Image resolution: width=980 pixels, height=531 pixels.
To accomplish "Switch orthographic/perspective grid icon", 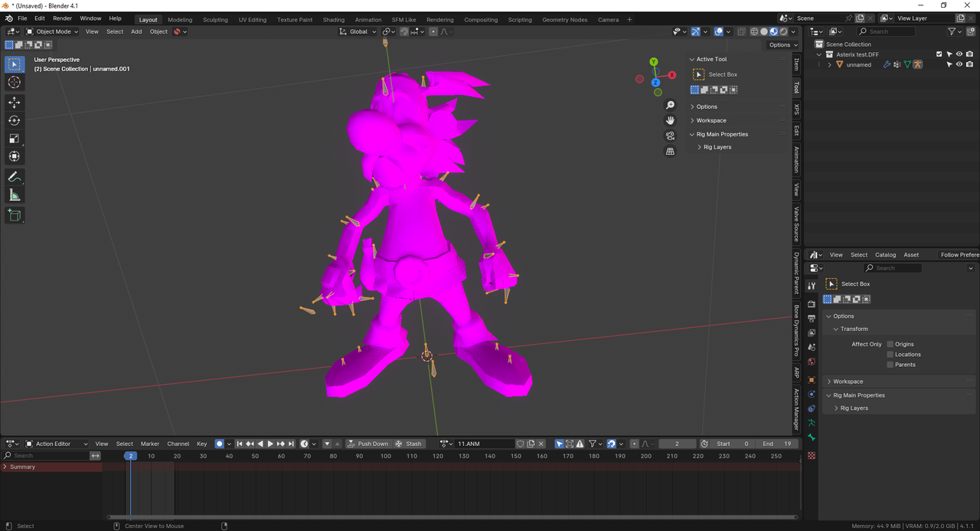I will [x=670, y=152].
